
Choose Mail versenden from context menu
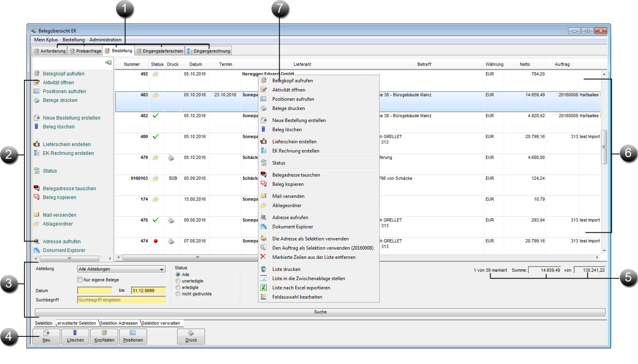288,196
